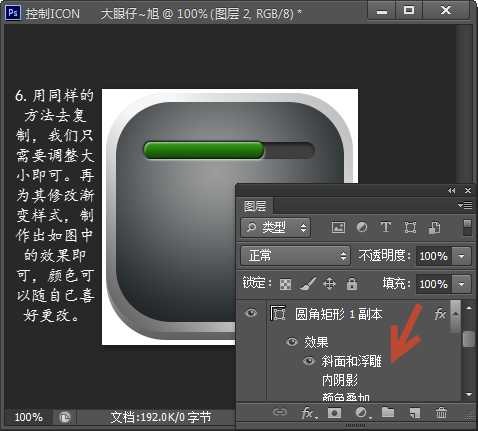The image size is (478, 431).
Task: Click the 不透明度 100% value field
Action: pos(434,256)
